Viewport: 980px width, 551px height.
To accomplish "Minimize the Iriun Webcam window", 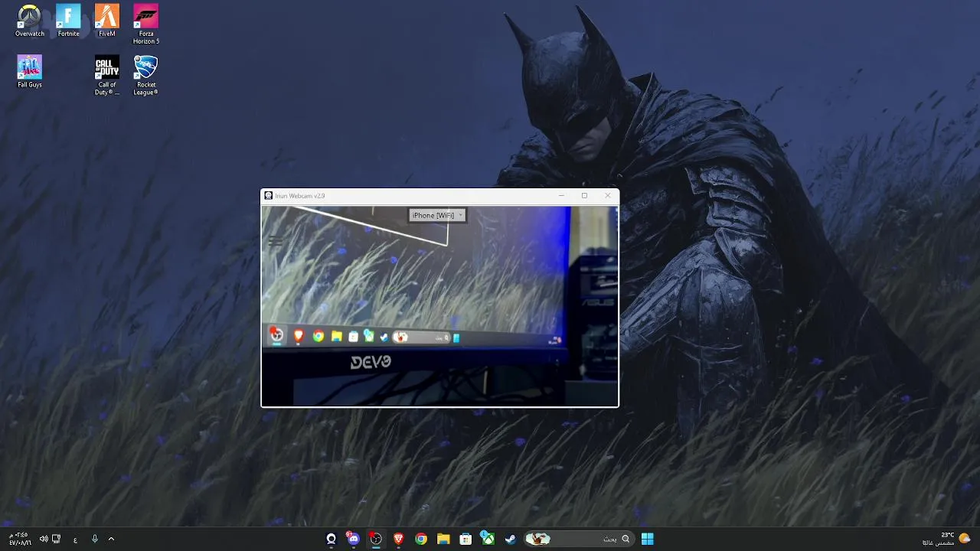I will coord(561,195).
